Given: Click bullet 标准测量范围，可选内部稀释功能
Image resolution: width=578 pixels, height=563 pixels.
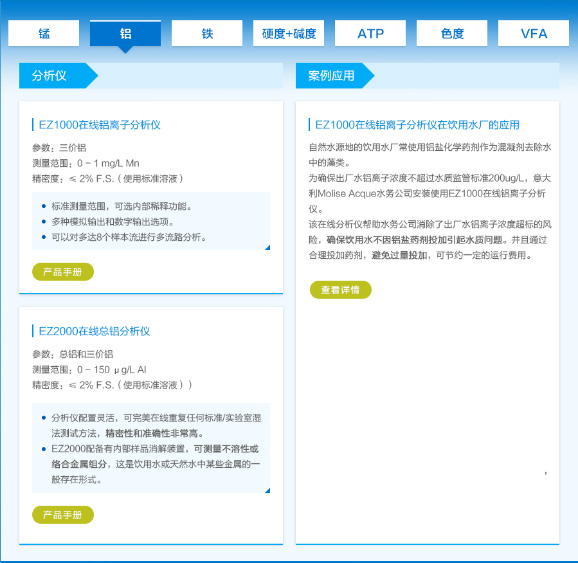Looking at the screenshot, I should [x=122, y=206].
